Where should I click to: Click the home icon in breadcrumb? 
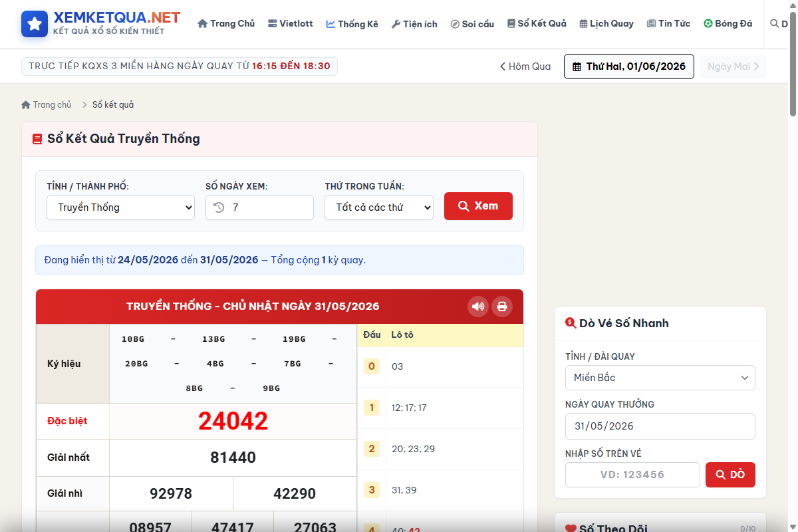click(x=26, y=105)
